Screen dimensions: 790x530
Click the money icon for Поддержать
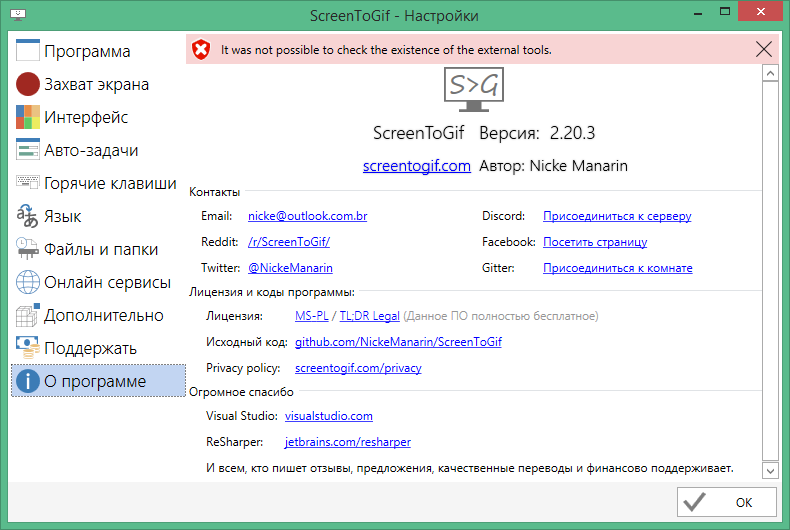28,348
